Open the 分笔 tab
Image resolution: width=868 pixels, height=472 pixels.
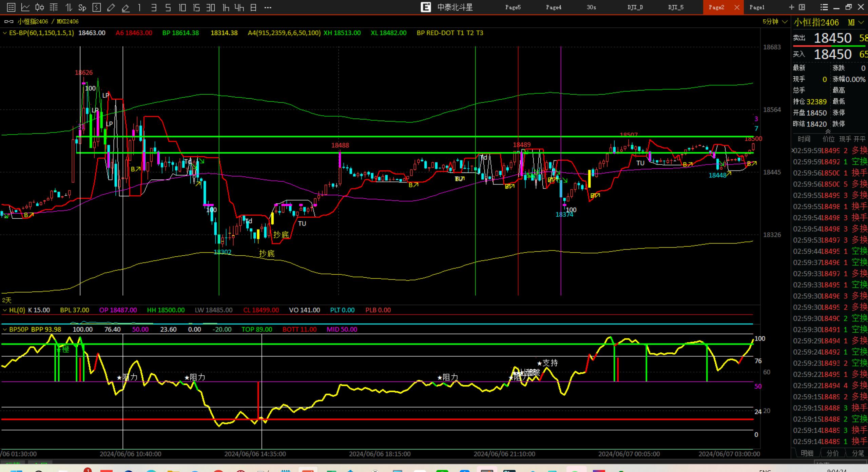[x=858, y=453]
